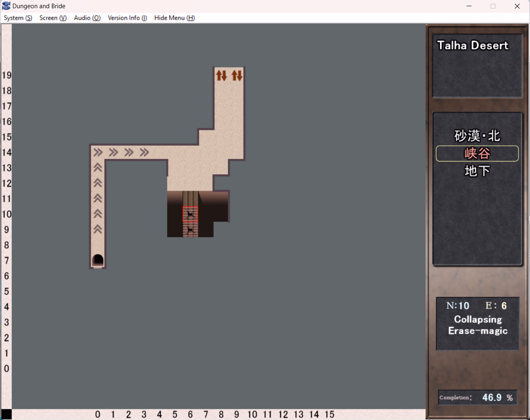Open the Version Info menu
This screenshot has width=530, height=420.
click(x=127, y=18)
